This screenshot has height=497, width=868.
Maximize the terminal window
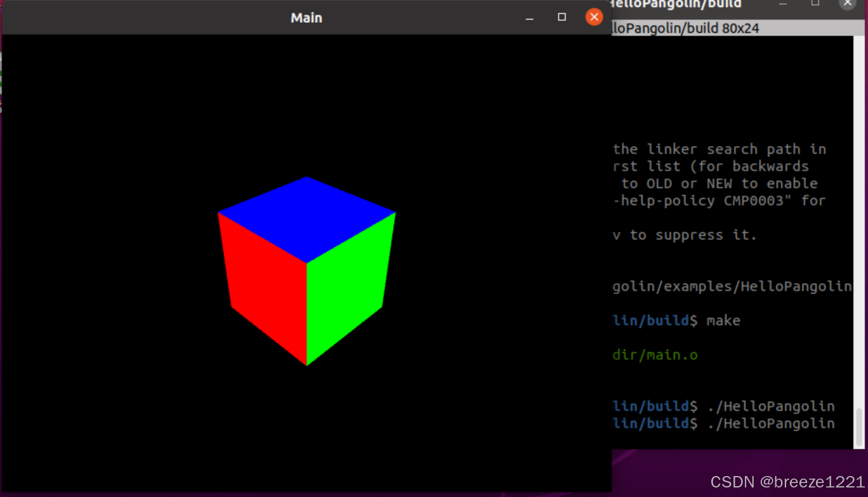click(x=815, y=3)
